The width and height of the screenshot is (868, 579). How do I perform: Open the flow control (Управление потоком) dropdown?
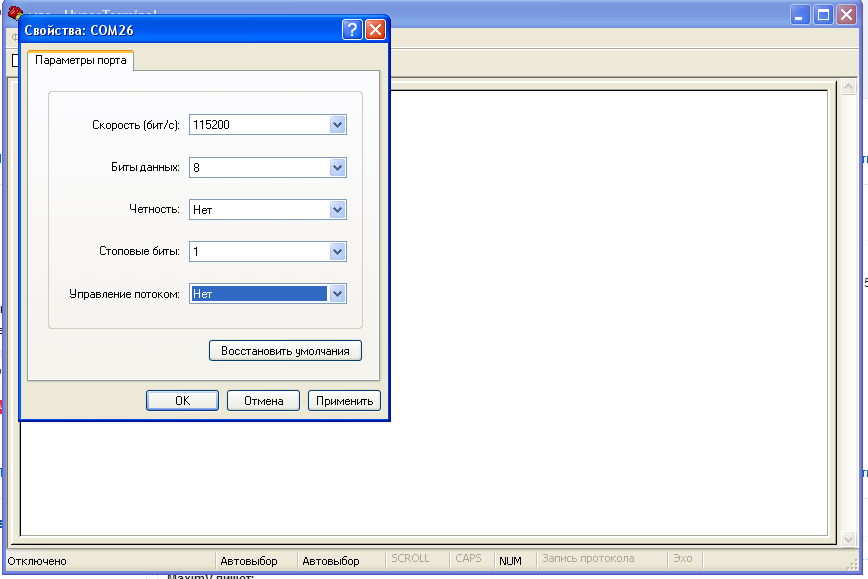click(337, 294)
